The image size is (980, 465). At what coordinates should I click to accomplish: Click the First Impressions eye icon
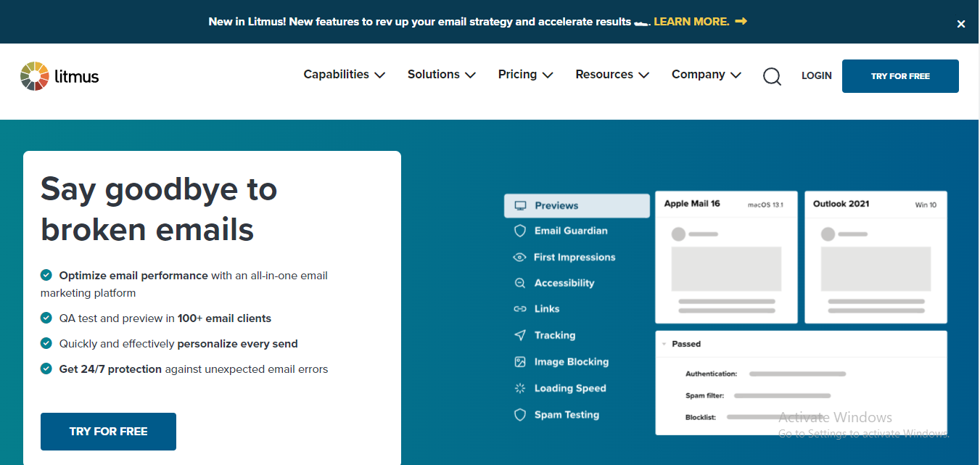(x=519, y=258)
